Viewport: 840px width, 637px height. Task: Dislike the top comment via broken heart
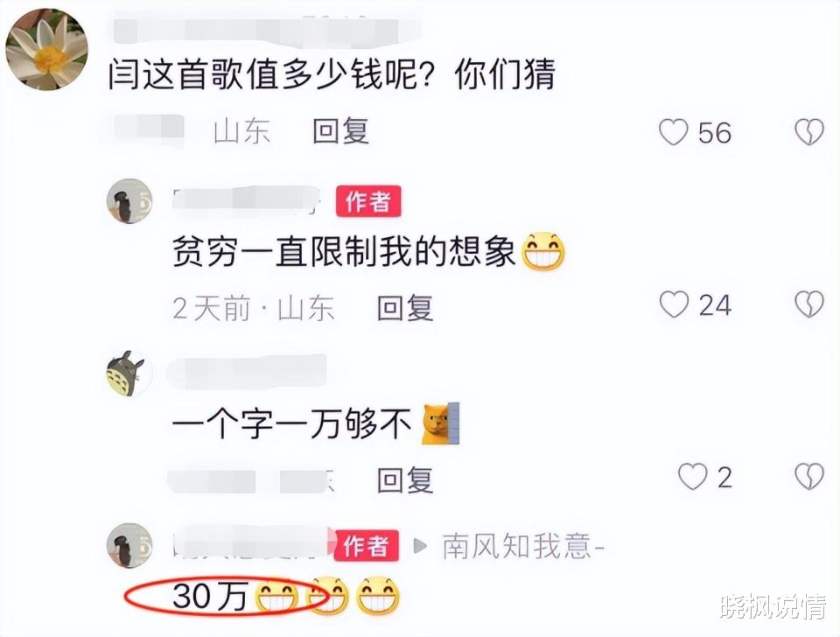(x=808, y=132)
